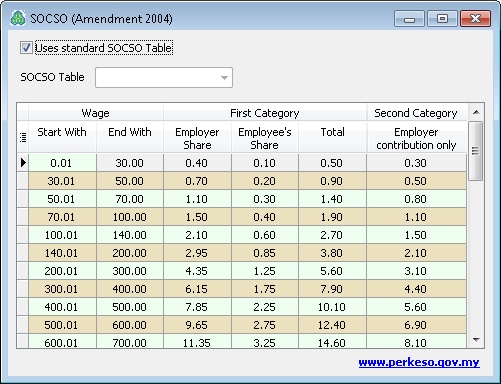Select the Start With cell 400.01

point(62,307)
